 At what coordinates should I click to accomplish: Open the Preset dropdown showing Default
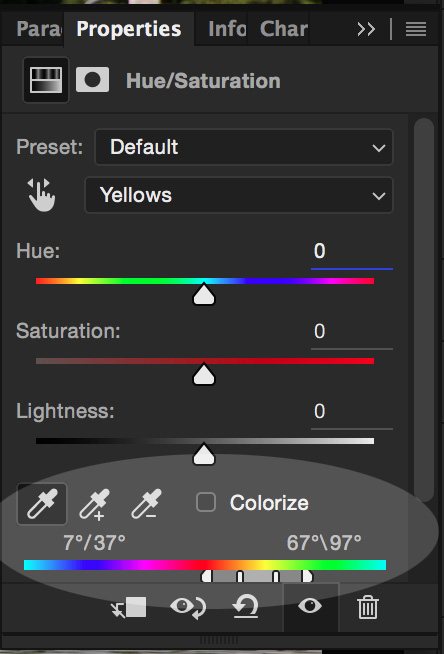click(244, 147)
